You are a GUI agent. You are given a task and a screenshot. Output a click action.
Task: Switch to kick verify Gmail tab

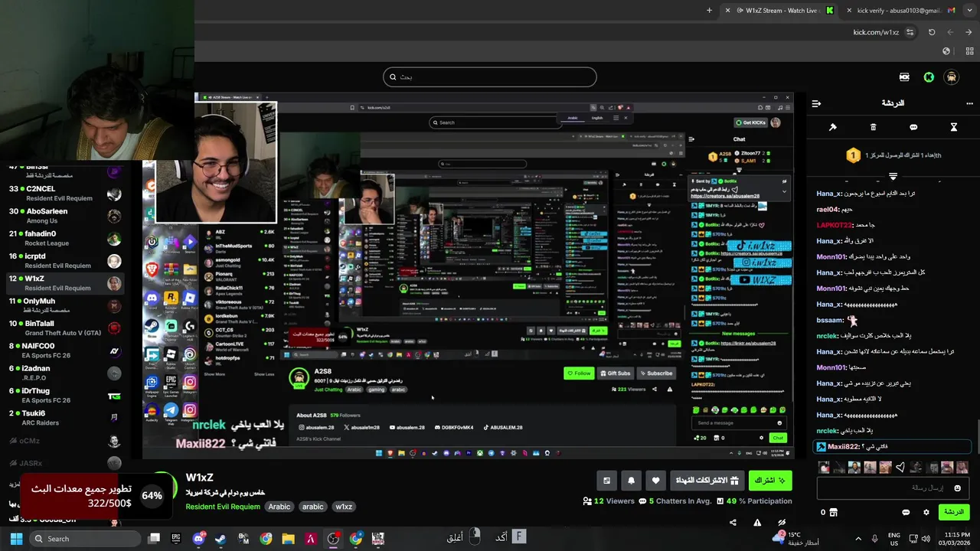point(900,11)
